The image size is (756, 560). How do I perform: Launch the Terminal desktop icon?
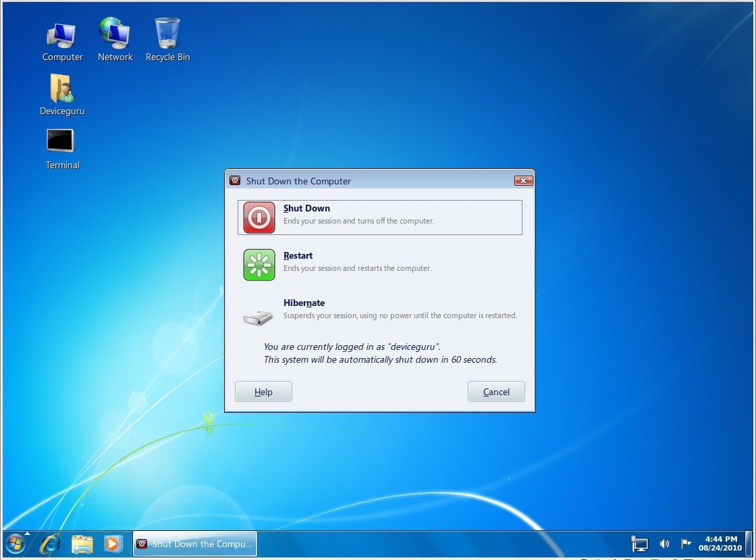pyautogui.click(x=61, y=149)
